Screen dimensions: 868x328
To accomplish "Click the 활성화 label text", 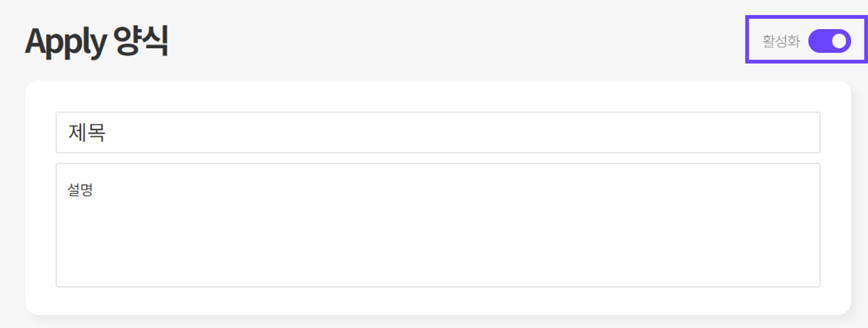I will [781, 42].
